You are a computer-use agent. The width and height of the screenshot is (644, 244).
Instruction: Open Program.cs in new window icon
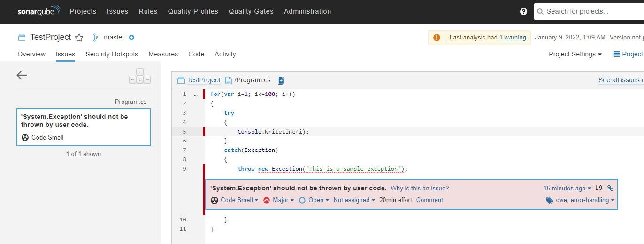click(x=281, y=80)
